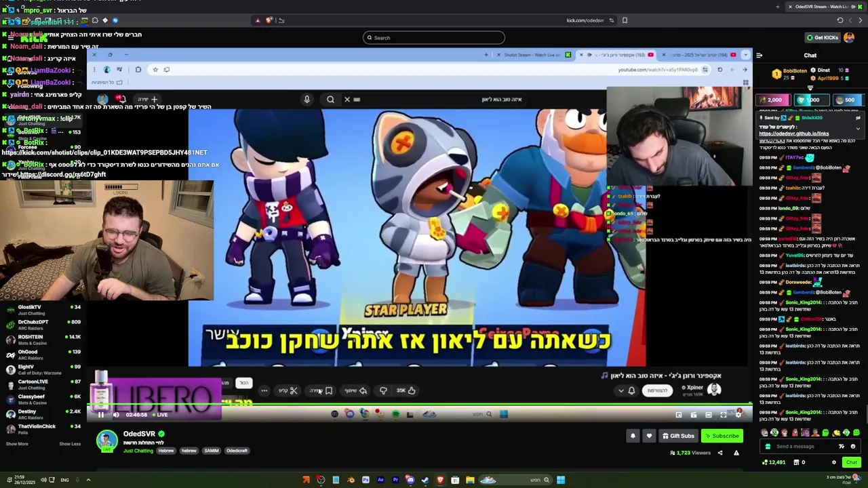Like the streamed YouTube video (35K)
The width and height of the screenshot is (868, 488).
(406, 390)
